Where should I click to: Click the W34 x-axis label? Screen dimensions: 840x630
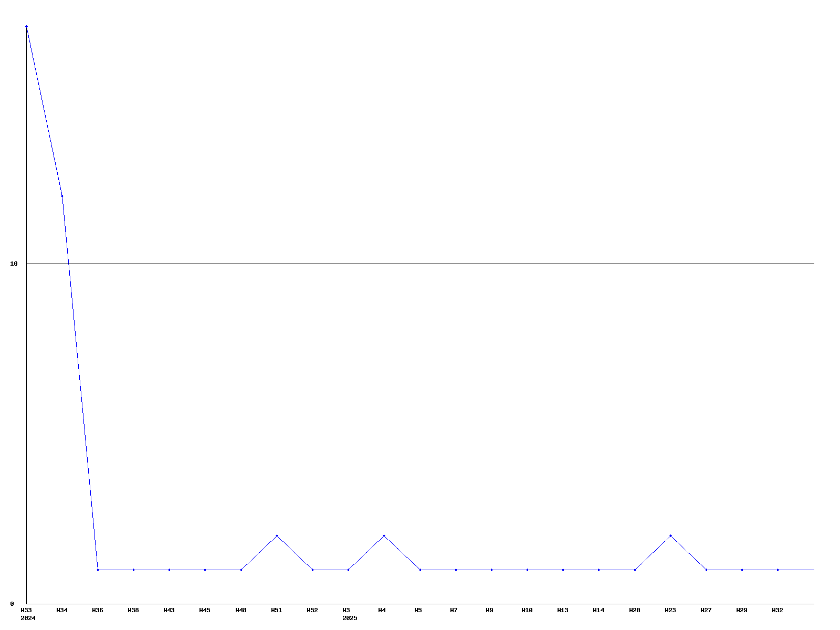coord(62,610)
